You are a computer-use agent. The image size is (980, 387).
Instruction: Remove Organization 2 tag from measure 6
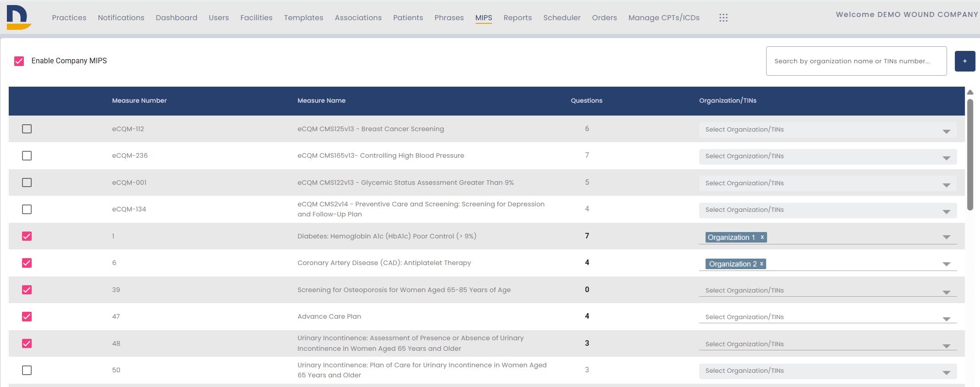click(x=762, y=264)
